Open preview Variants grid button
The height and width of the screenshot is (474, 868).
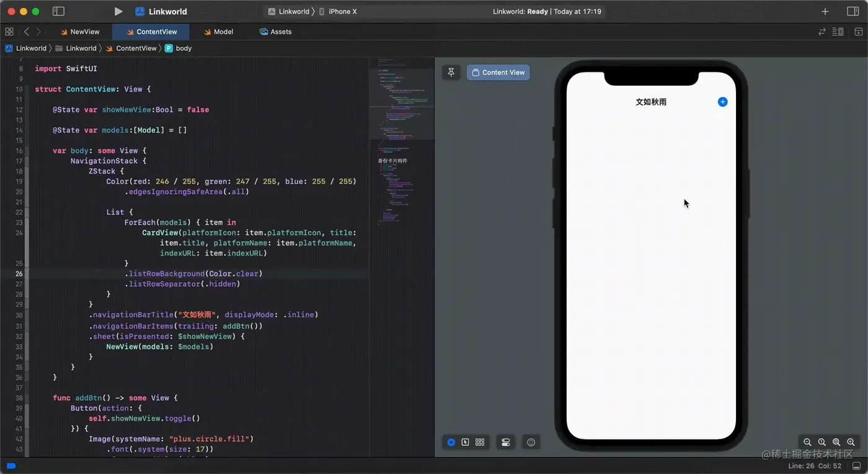480,442
